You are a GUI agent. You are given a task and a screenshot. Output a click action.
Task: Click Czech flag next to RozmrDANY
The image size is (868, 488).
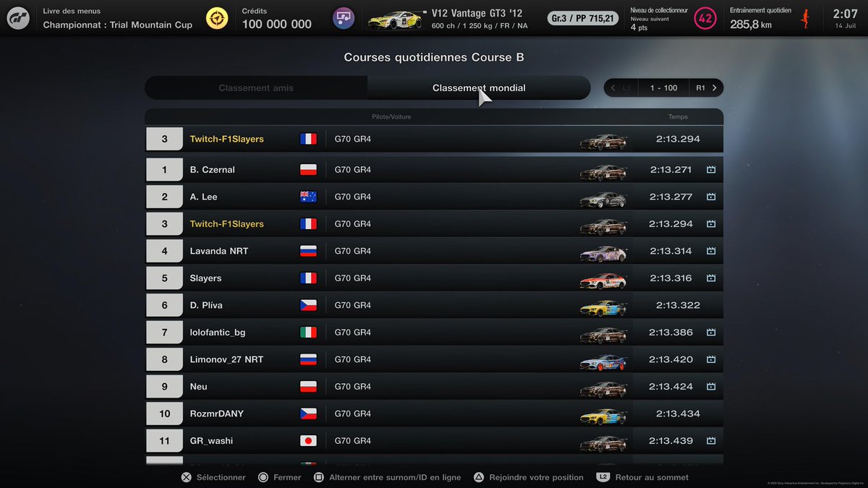coord(308,414)
